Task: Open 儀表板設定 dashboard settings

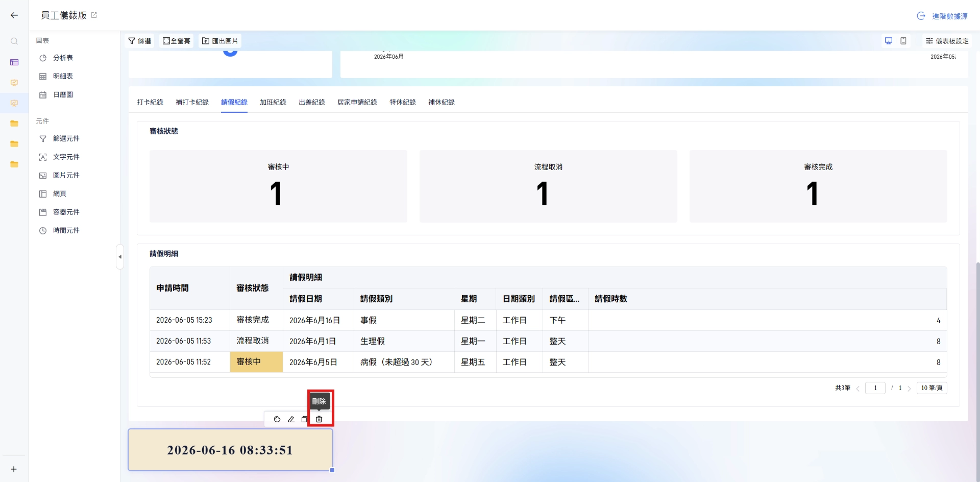Action: (947, 41)
